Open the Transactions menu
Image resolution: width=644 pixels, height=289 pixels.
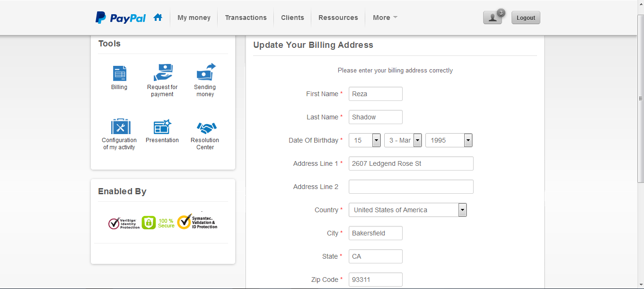pyautogui.click(x=246, y=18)
